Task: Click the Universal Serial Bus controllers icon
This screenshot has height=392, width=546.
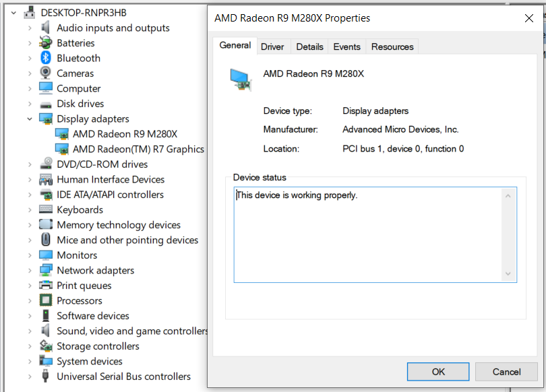Action: [46, 377]
